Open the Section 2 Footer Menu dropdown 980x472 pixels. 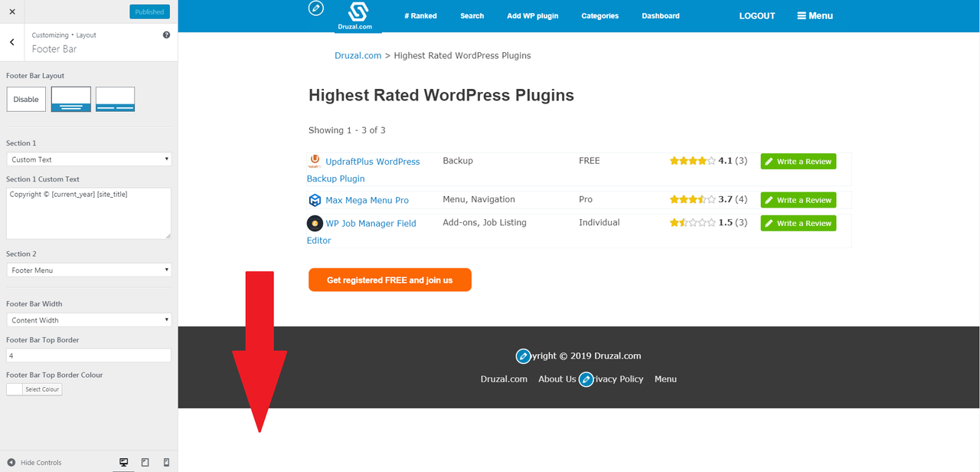click(x=89, y=270)
